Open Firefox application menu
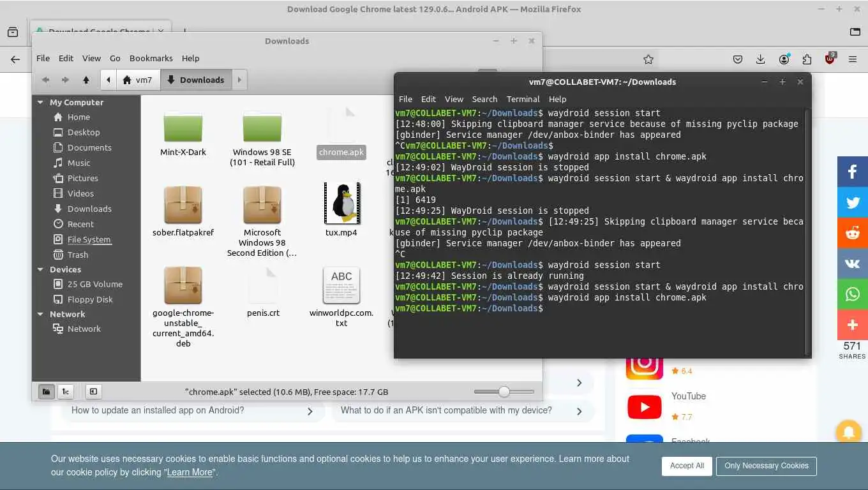Screen dimensions: 868x490 click(853, 59)
